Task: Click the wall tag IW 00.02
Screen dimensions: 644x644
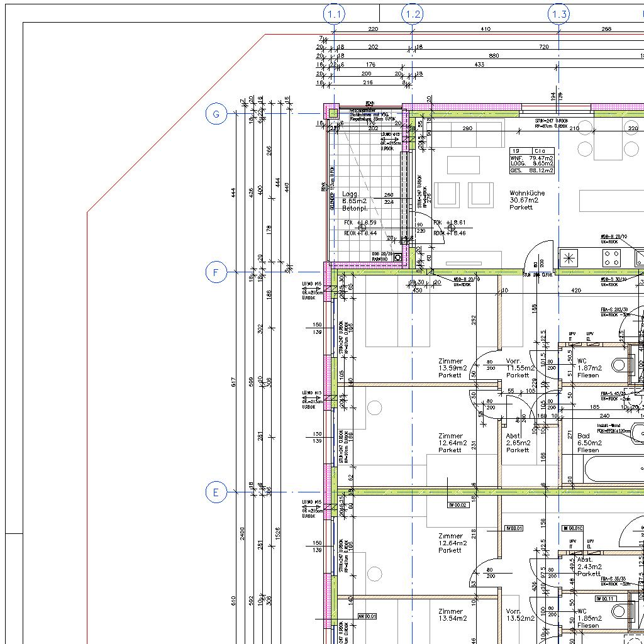Action: tap(458, 504)
